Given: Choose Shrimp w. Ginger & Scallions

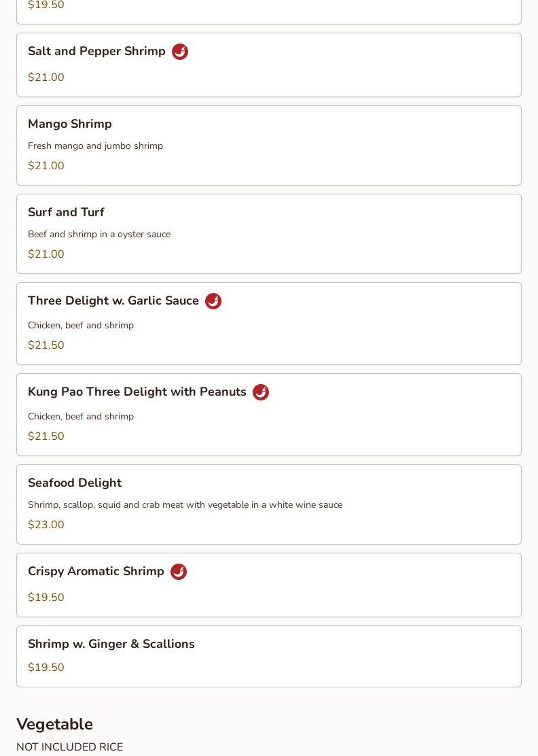Looking at the screenshot, I should coord(111,645).
